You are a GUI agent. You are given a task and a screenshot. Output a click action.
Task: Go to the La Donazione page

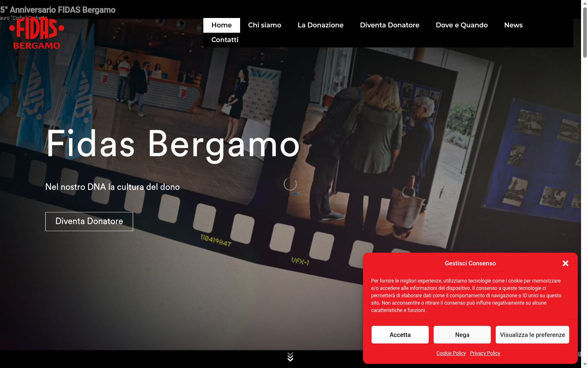point(321,25)
